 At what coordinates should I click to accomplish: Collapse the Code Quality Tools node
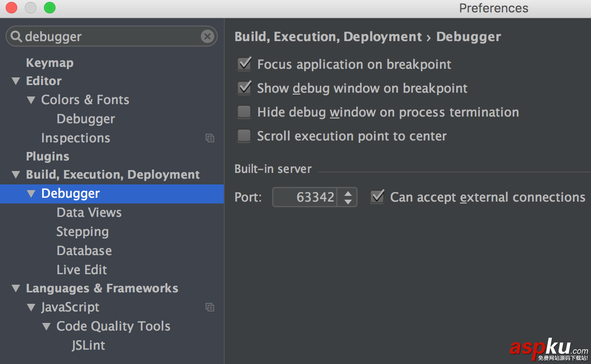click(x=46, y=327)
